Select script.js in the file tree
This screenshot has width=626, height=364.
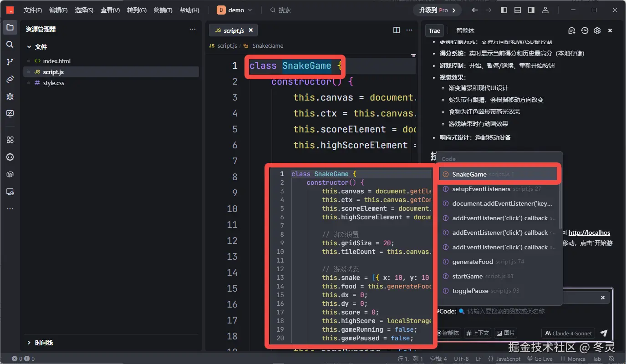pos(111,72)
